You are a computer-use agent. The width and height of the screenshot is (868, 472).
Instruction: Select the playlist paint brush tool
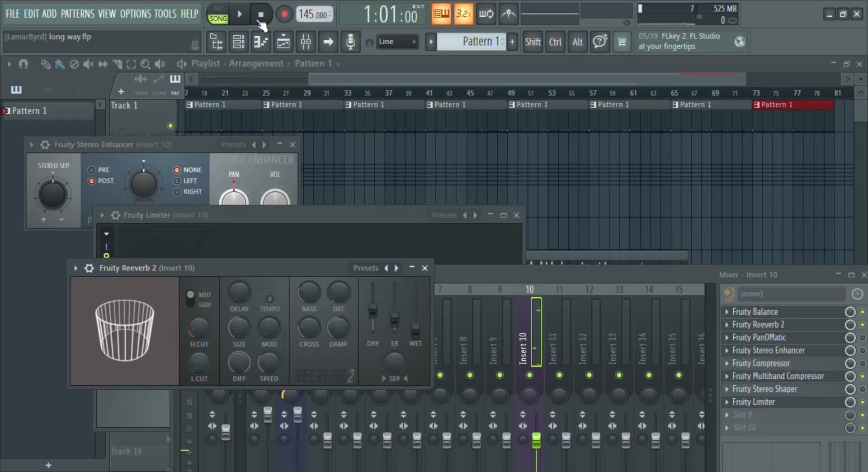tap(60, 64)
